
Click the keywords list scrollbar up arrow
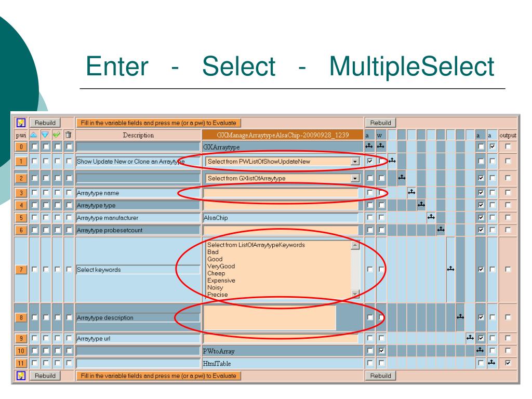click(x=355, y=245)
